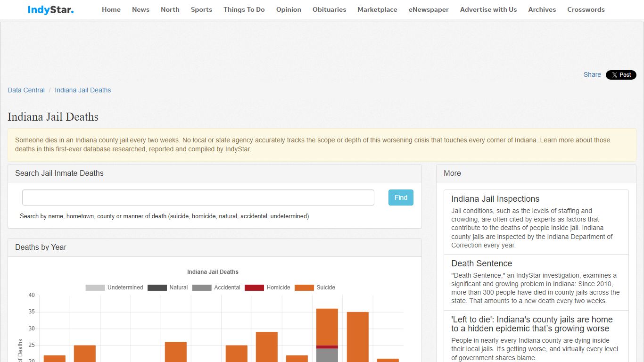This screenshot has height=362, width=644.
Task: Open the eNewspaper
Action: 429,9
